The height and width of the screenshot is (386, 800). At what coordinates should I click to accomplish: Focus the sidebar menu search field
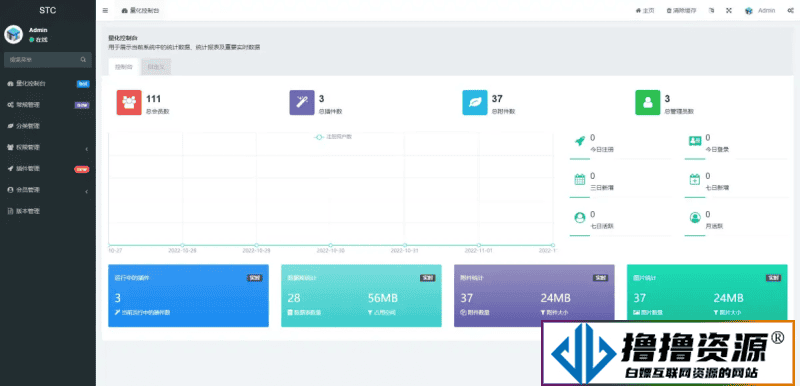click(x=48, y=60)
